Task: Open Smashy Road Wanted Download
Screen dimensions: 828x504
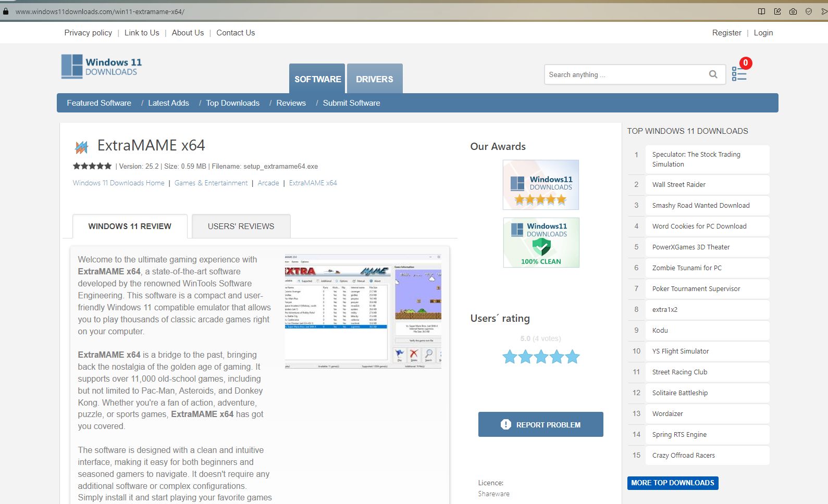Action: (707, 205)
